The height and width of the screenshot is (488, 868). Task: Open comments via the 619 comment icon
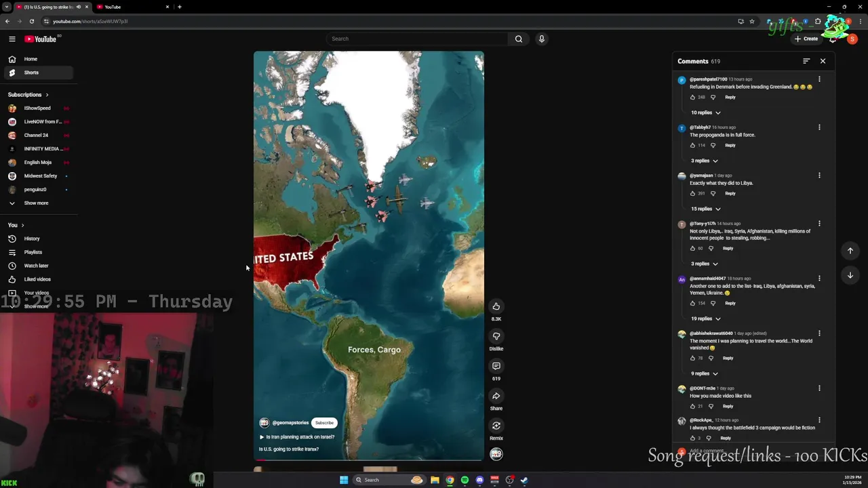496,366
